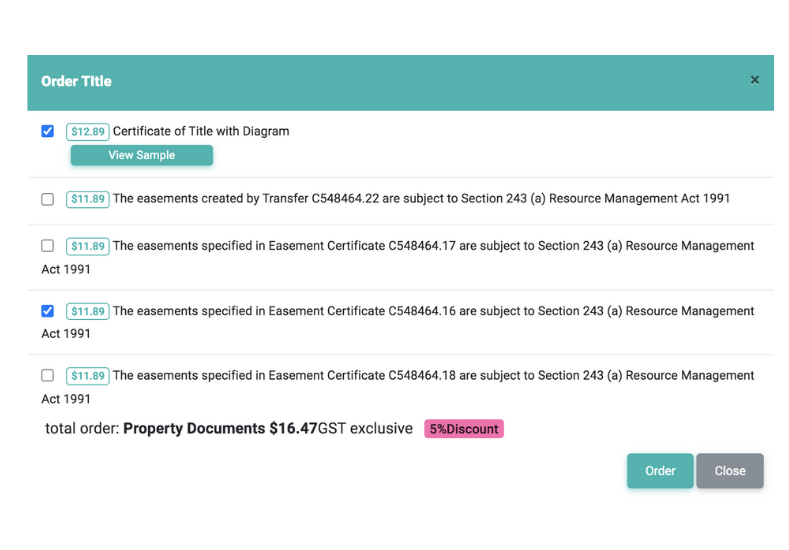The image size is (789, 550).
Task: Click the price tag for Easement Certificate C548464.18
Action: coord(87,376)
